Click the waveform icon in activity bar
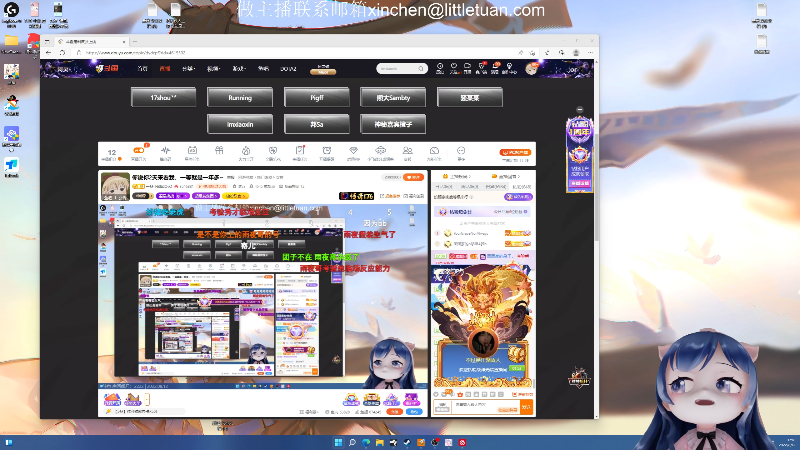Screen dimensions: 800x450 pos(165,151)
